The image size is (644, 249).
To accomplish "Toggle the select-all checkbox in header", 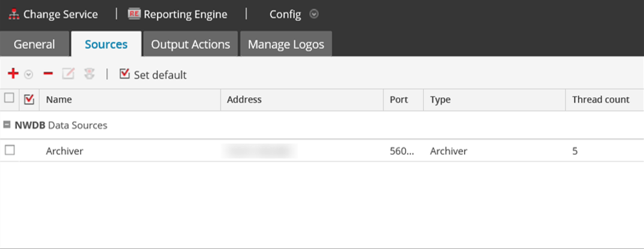I will point(9,98).
